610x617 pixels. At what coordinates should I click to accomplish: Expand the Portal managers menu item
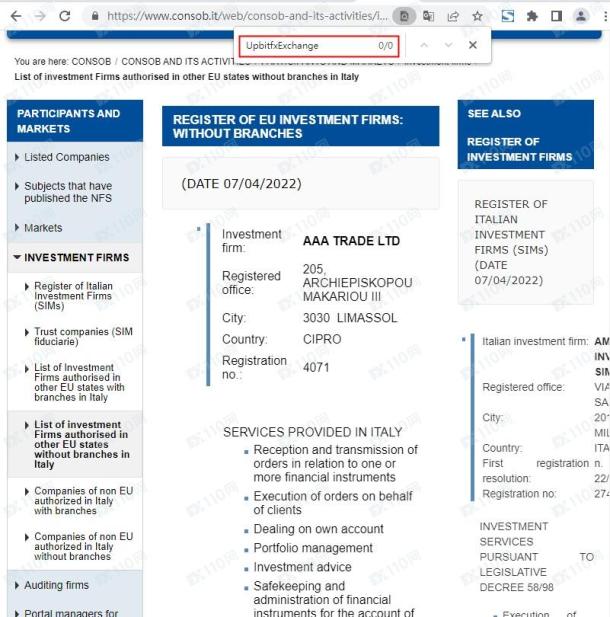tap(71, 612)
